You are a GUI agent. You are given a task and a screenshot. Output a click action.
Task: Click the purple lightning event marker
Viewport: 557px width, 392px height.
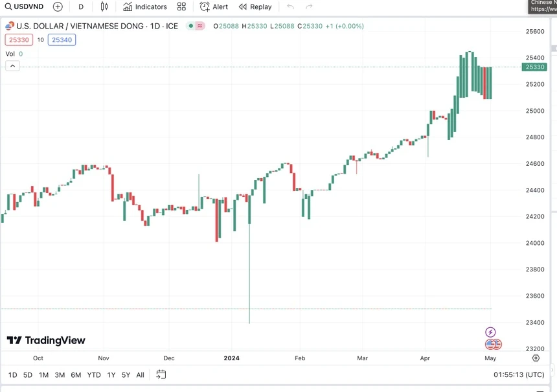point(490,332)
